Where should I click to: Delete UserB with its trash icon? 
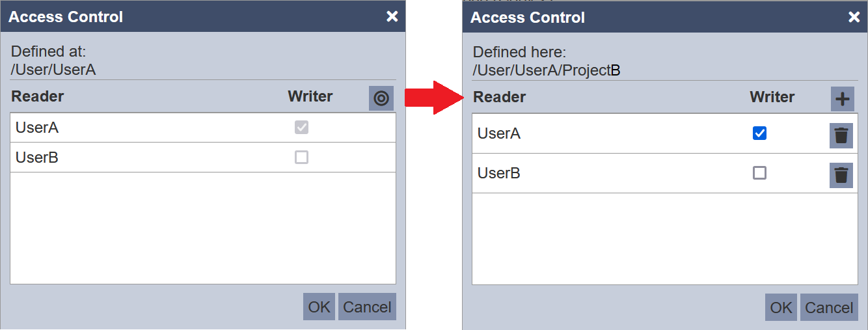point(841,176)
